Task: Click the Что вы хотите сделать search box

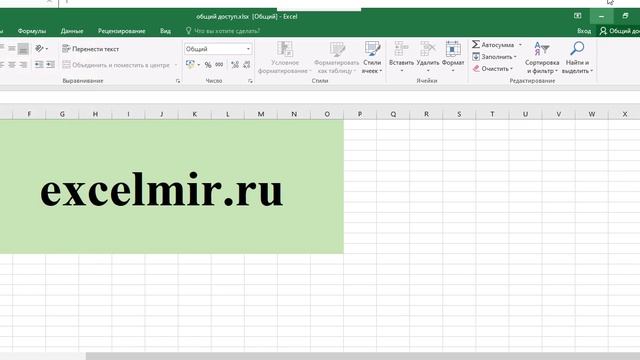Action: tap(223, 31)
